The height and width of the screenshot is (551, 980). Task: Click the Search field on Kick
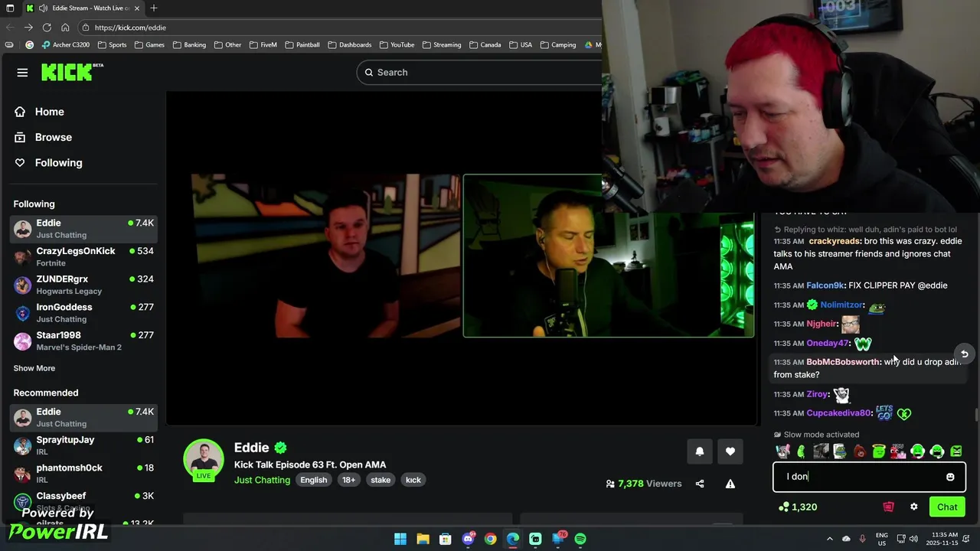pyautogui.click(x=479, y=72)
